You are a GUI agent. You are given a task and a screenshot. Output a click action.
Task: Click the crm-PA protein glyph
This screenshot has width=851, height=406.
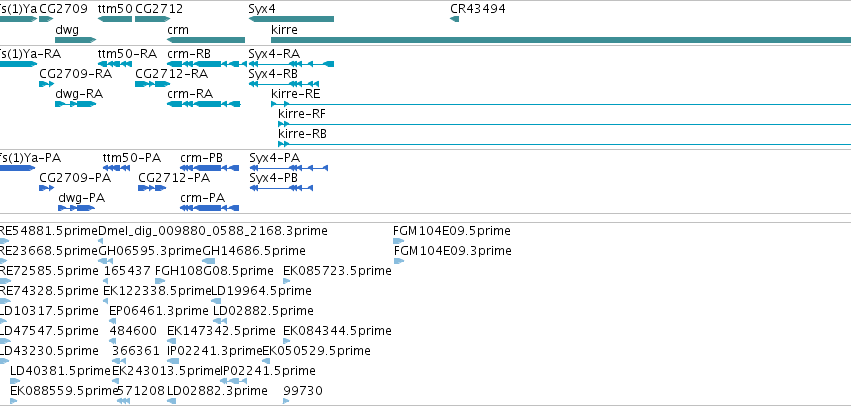pyautogui.click(x=209, y=208)
